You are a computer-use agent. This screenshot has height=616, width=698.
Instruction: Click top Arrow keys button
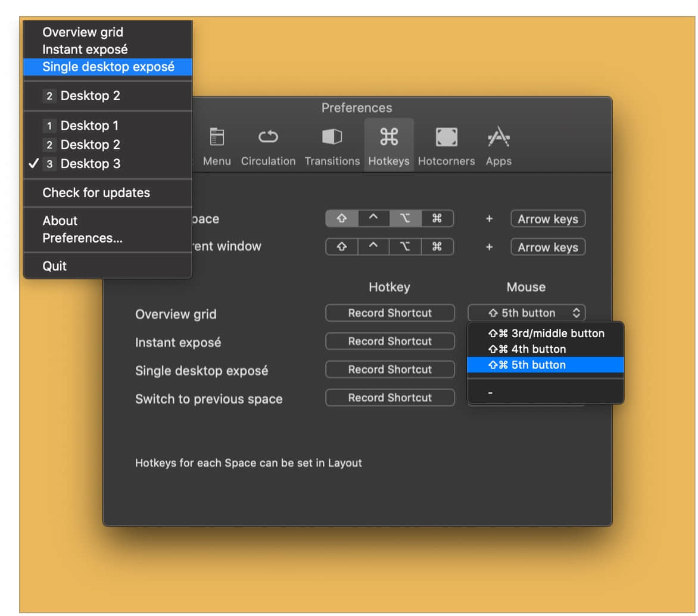[548, 219]
